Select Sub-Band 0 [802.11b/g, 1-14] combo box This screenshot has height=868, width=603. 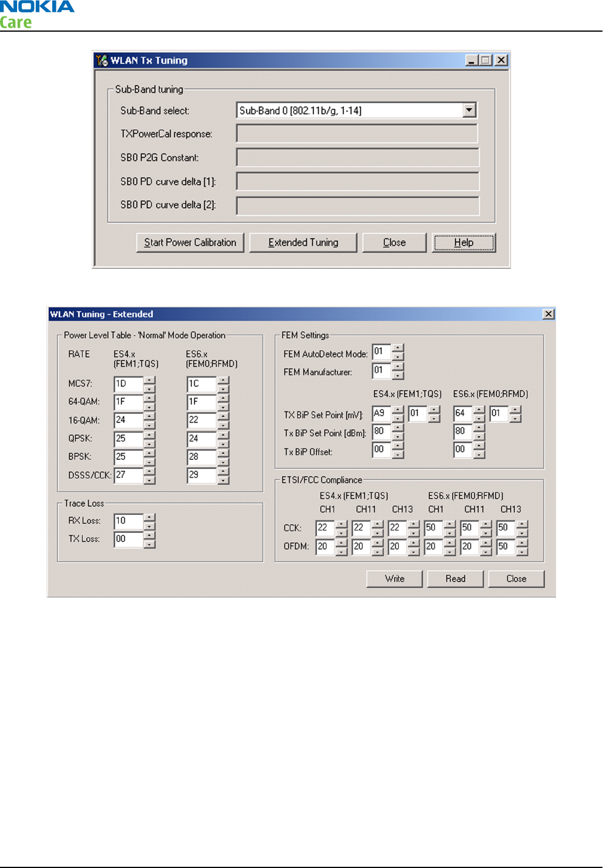356,110
